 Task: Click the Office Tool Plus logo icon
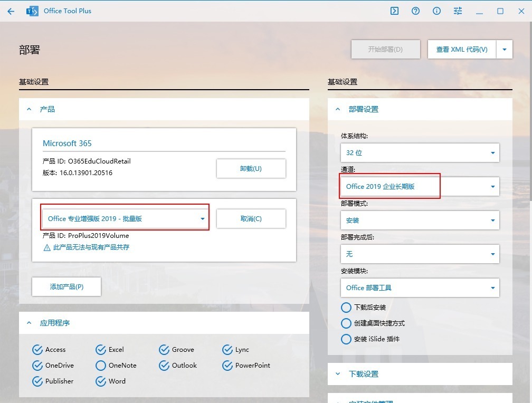[32, 11]
